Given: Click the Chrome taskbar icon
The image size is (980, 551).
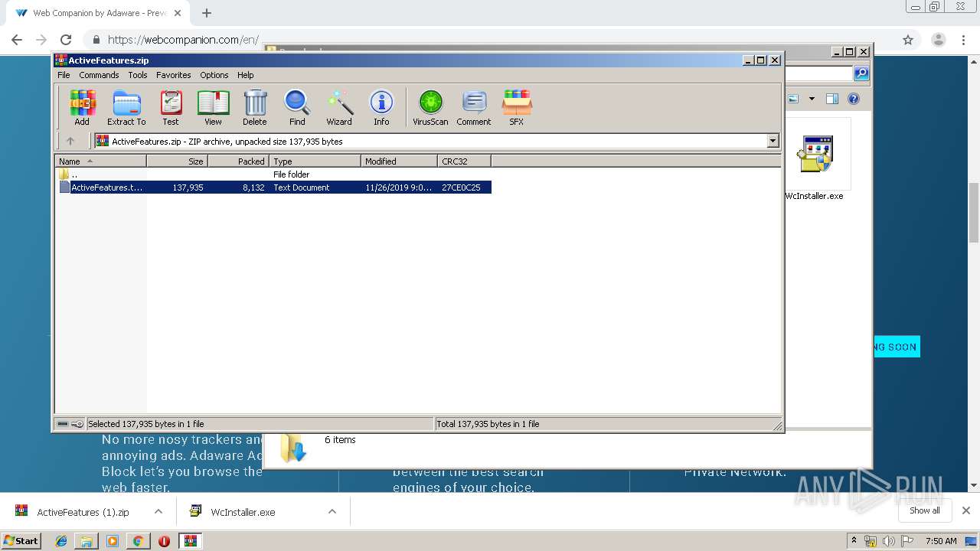Looking at the screenshot, I should (138, 541).
